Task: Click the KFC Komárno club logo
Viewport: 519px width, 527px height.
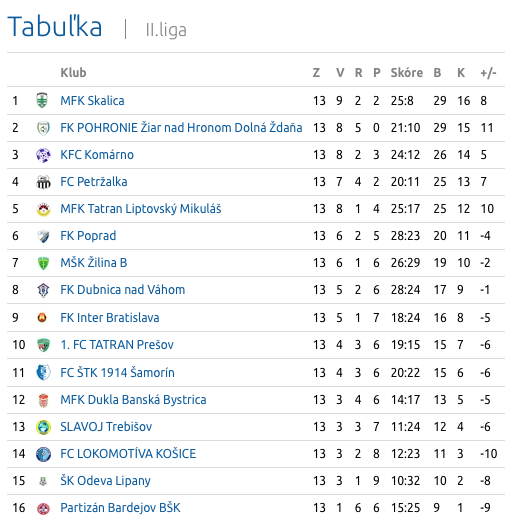Action: [x=43, y=155]
